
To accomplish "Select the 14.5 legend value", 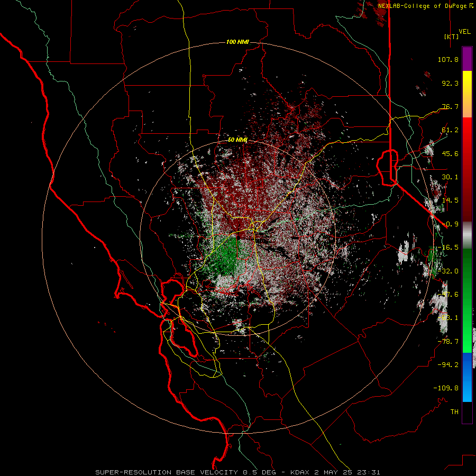I will tap(450, 200).
